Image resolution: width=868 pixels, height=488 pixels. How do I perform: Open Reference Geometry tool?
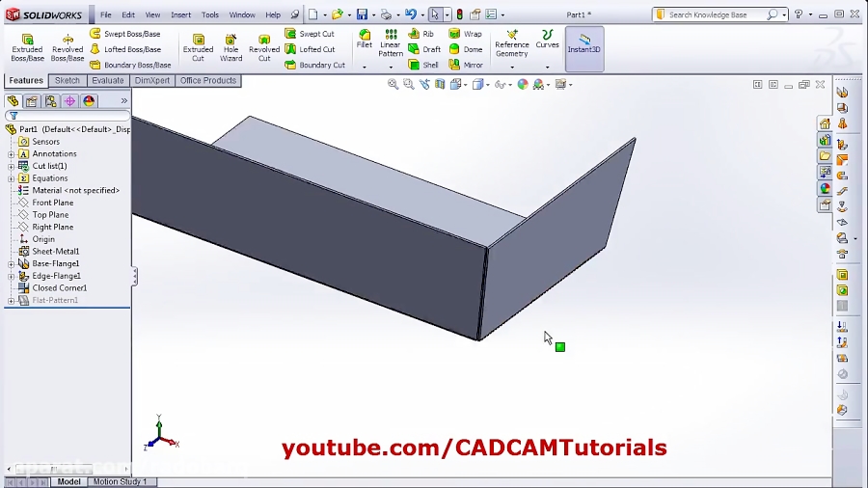click(511, 43)
